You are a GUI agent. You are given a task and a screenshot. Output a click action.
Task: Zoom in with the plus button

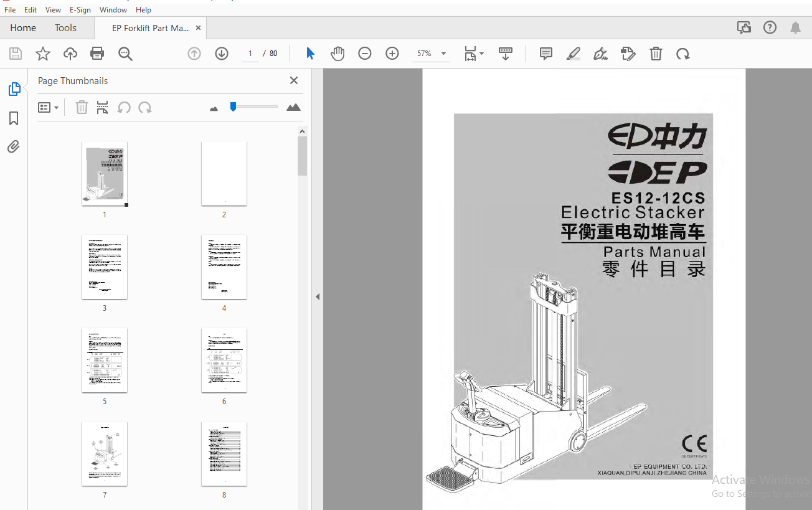coord(392,54)
